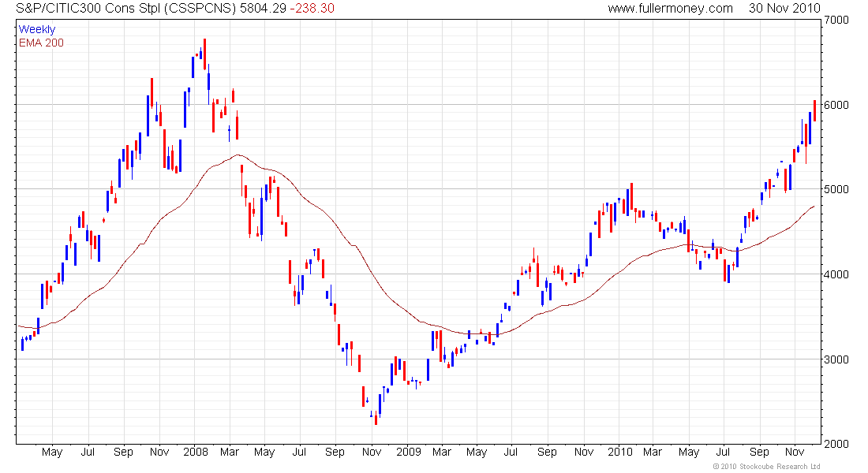
Task: Click the 2009 year label on time axis
Action: (x=409, y=452)
